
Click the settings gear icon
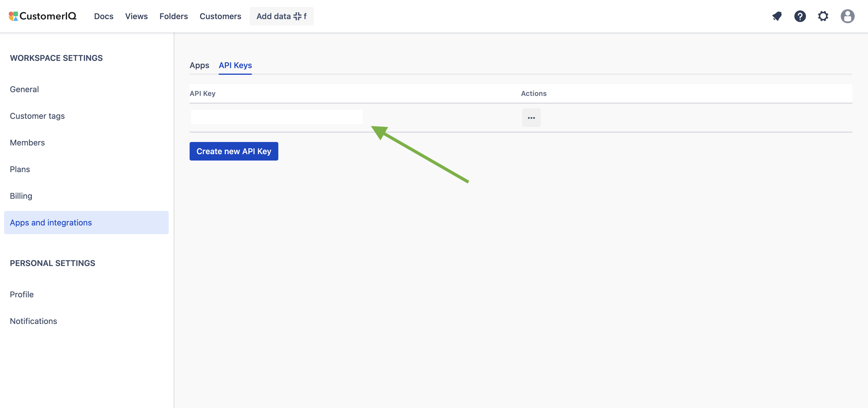(823, 16)
